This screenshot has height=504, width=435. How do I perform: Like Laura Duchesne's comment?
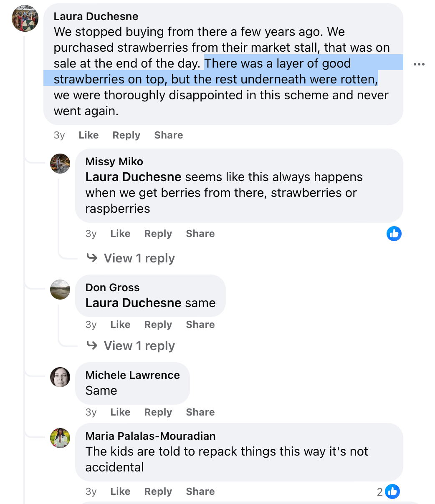89,135
